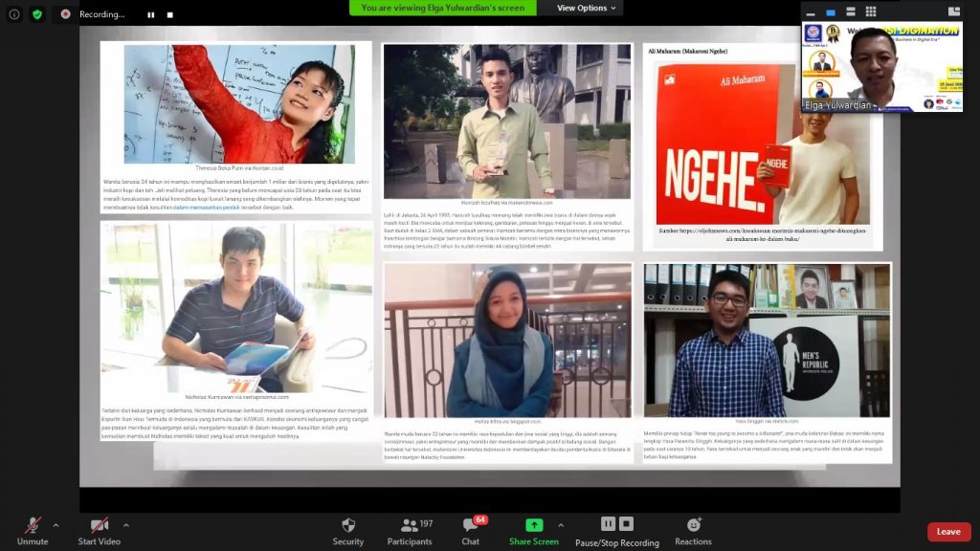
Task: Start your video
Action: pyautogui.click(x=100, y=529)
